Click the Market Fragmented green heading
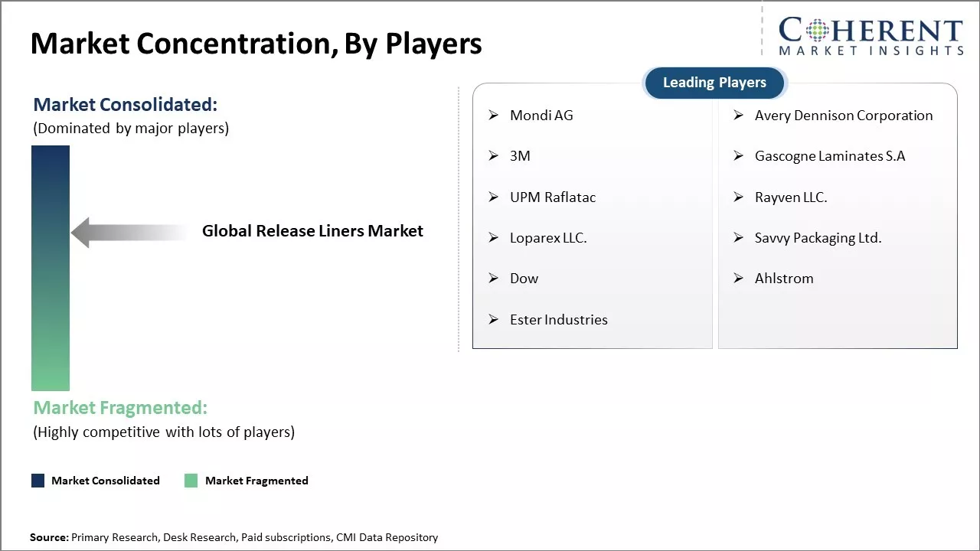Image resolution: width=980 pixels, height=551 pixels. (x=120, y=408)
